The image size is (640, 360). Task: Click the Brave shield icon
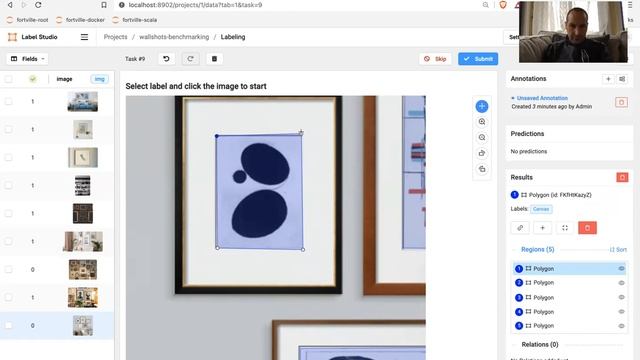point(502,5)
